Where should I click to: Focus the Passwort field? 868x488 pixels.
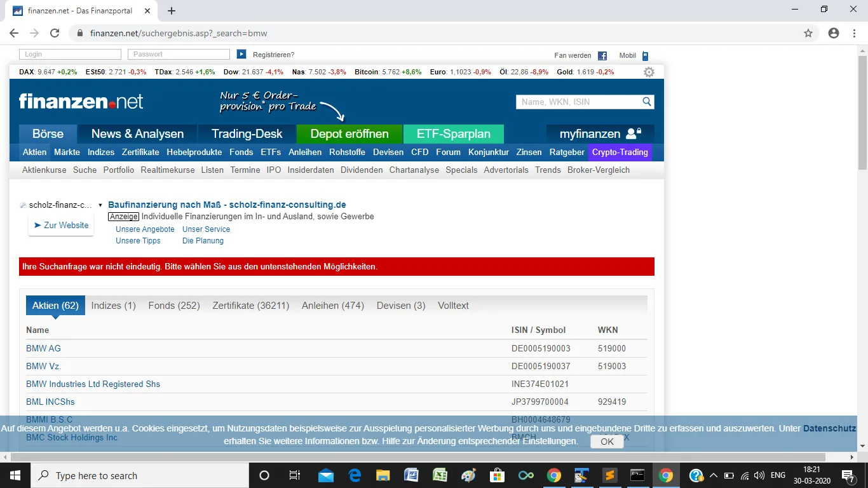[x=179, y=55]
